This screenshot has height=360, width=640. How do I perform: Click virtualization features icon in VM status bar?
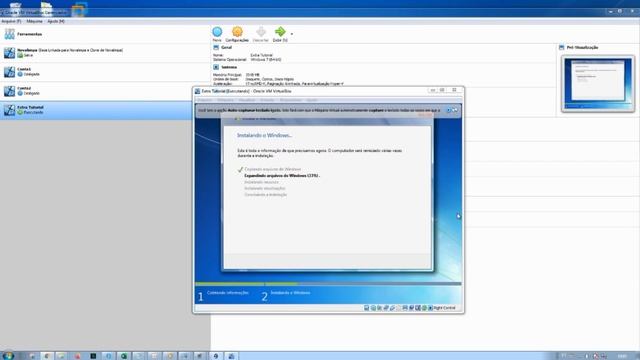(x=418, y=308)
